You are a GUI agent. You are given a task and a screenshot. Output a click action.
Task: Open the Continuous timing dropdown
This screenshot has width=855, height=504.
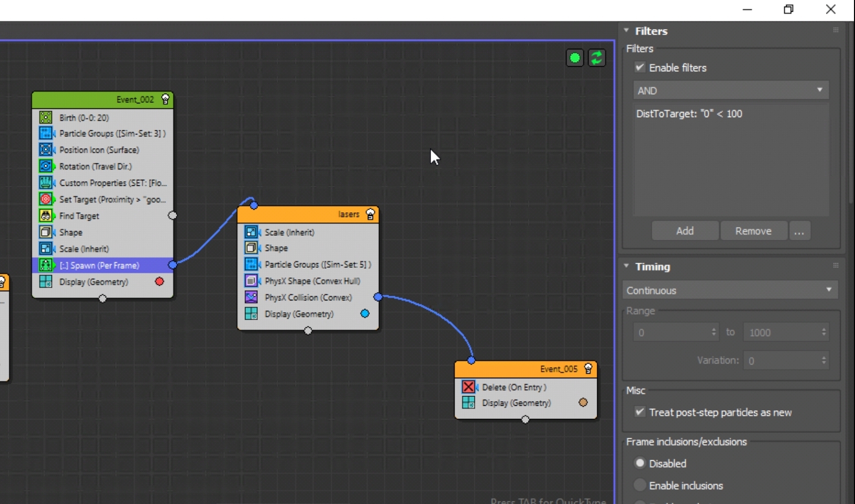tap(730, 290)
